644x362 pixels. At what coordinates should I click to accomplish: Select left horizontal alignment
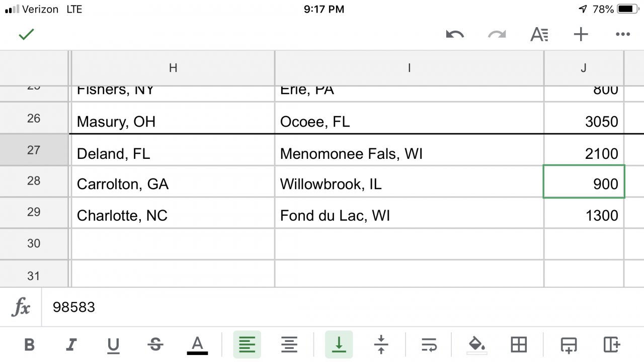tap(247, 345)
